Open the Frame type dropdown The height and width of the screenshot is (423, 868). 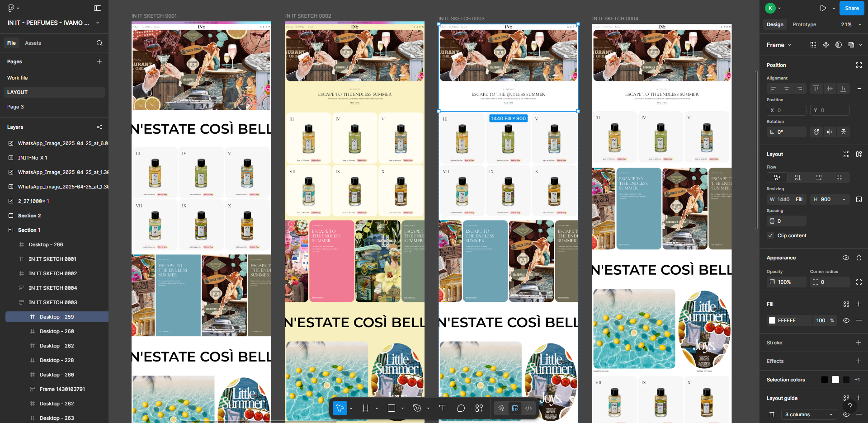779,45
